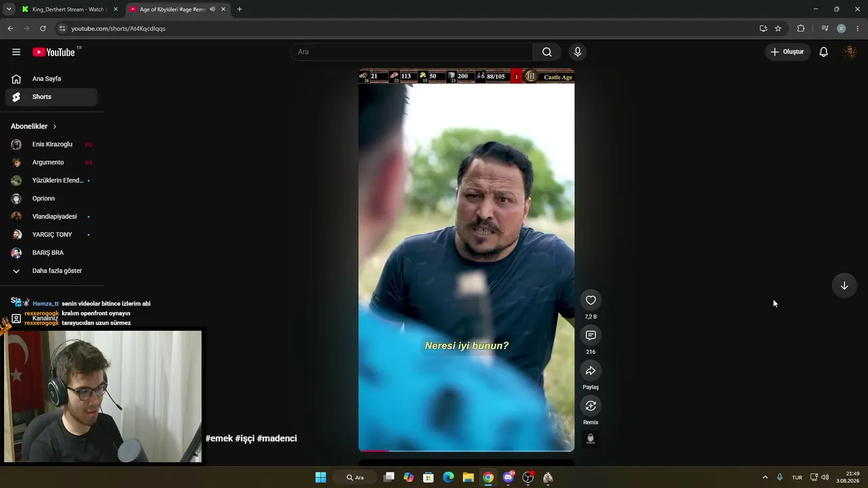Open the YouTube notifications bell

823,52
